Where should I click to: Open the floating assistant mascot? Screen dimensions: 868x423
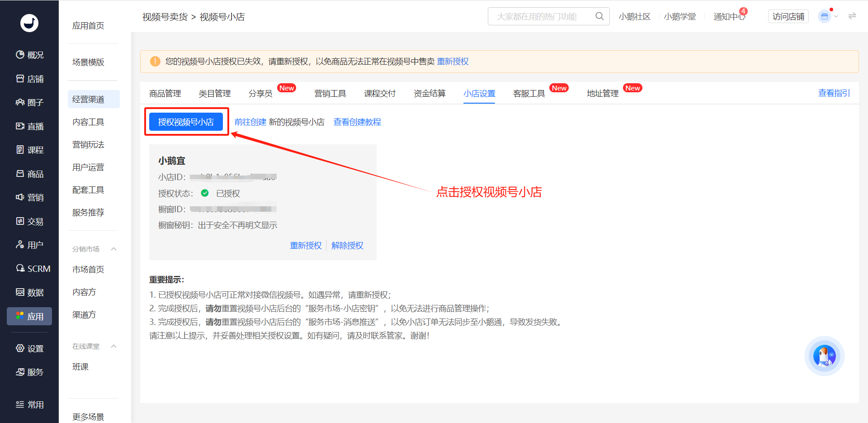point(824,356)
